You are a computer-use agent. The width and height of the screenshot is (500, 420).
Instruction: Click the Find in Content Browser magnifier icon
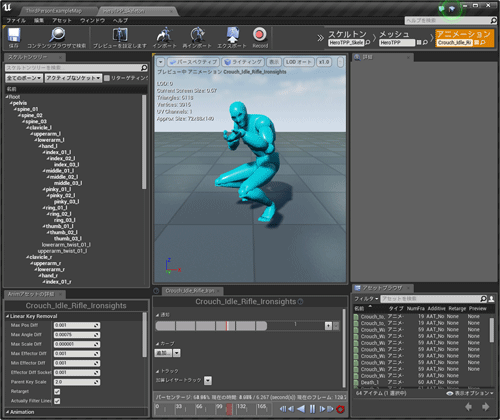pyautogui.click(x=57, y=35)
